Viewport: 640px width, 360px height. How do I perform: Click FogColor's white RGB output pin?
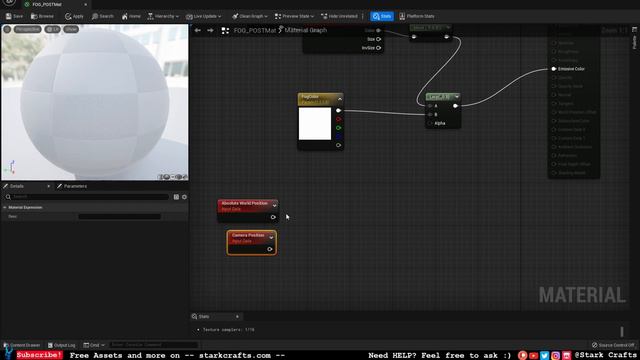(x=338, y=111)
